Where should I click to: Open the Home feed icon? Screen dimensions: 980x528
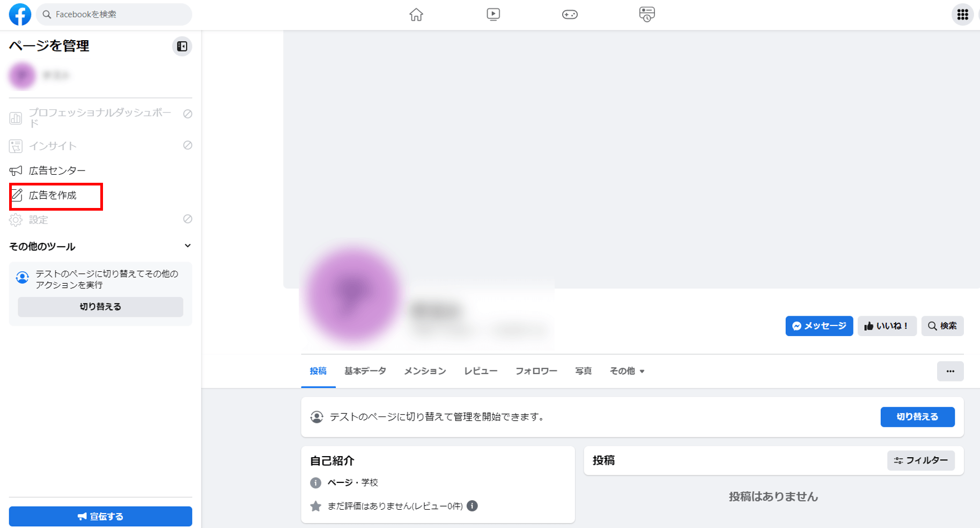[x=416, y=14]
